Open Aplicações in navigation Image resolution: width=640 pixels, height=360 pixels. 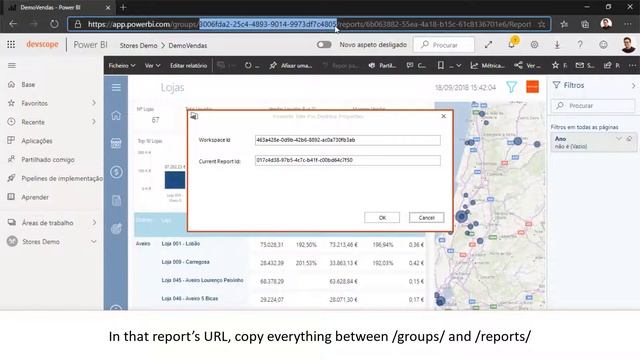37,141
